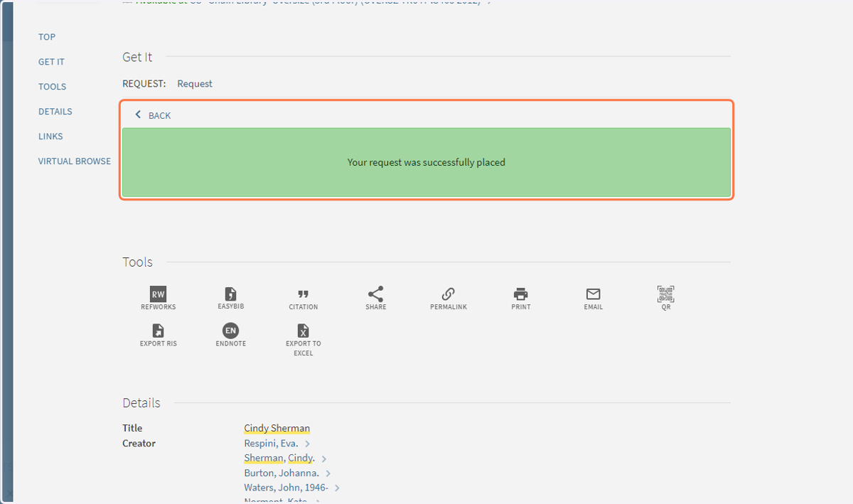
Task: Click the Tools section heading
Action: pyautogui.click(x=137, y=262)
